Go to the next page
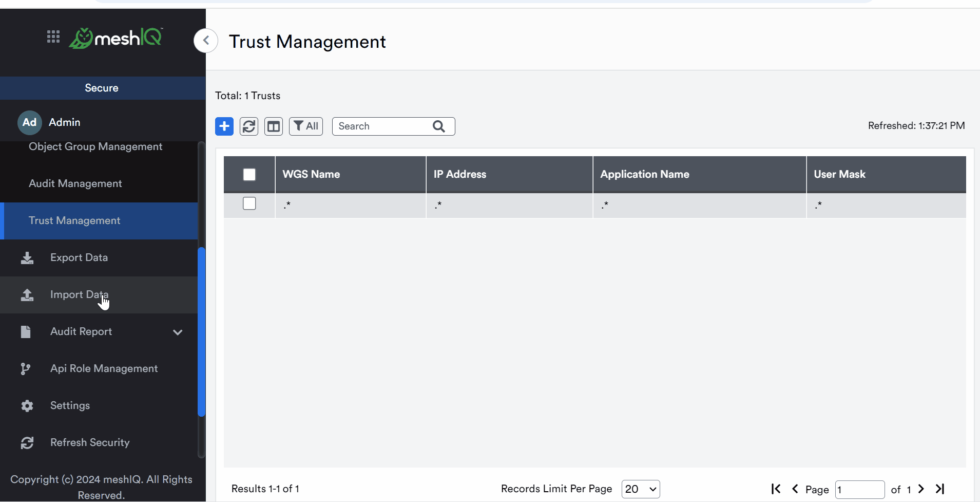 tap(921, 489)
